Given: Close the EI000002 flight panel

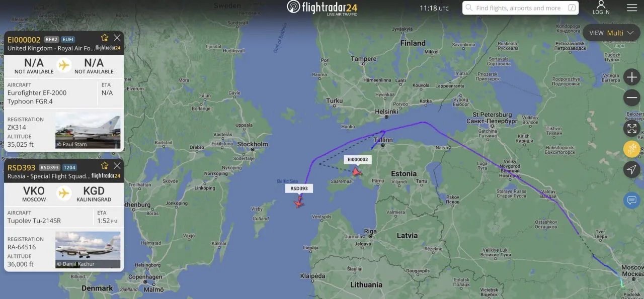Looking at the screenshot, I should pyautogui.click(x=117, y=38).
